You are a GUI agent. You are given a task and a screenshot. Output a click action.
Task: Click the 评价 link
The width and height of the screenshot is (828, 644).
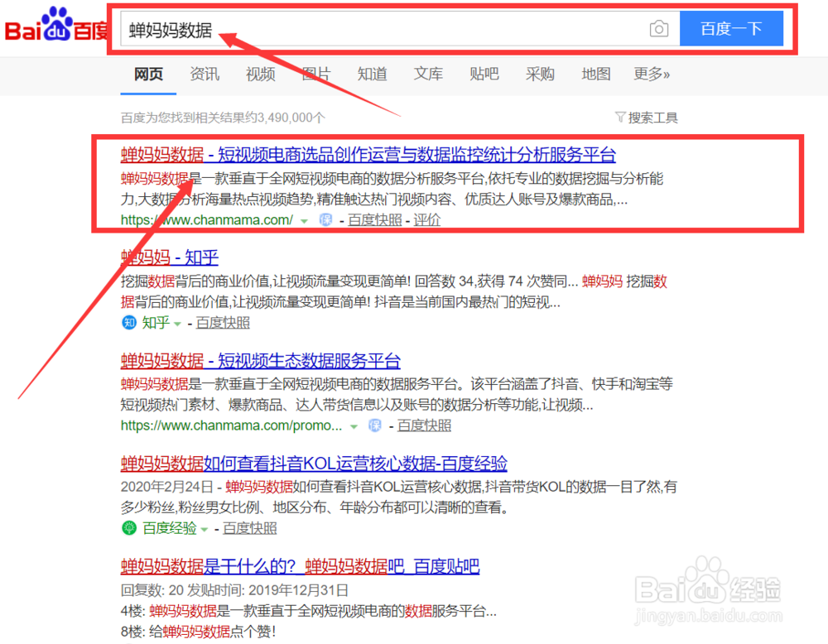coord(426,219)
